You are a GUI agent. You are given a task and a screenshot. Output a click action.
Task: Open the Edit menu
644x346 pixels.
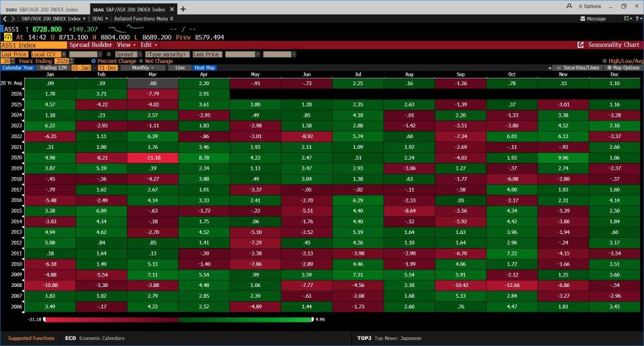tap(149, 45)
